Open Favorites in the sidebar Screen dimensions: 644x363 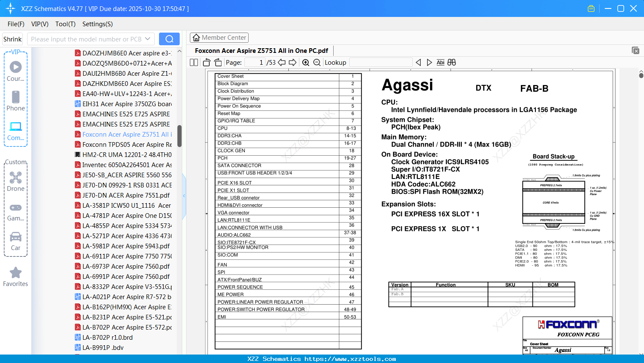pos(16,277)
